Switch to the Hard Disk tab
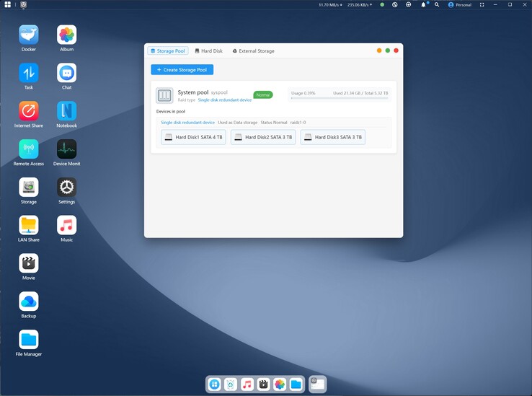532x396 pixels. coord(208,51)
